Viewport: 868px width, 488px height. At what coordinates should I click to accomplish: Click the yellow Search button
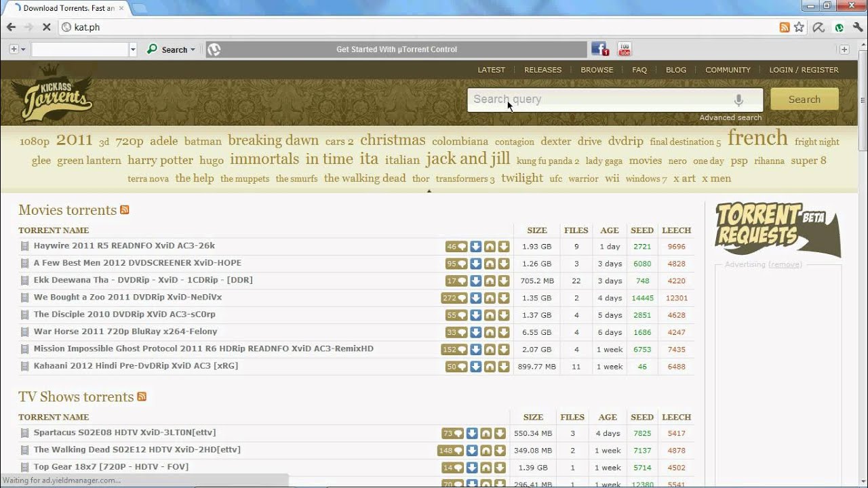[804, 99]
